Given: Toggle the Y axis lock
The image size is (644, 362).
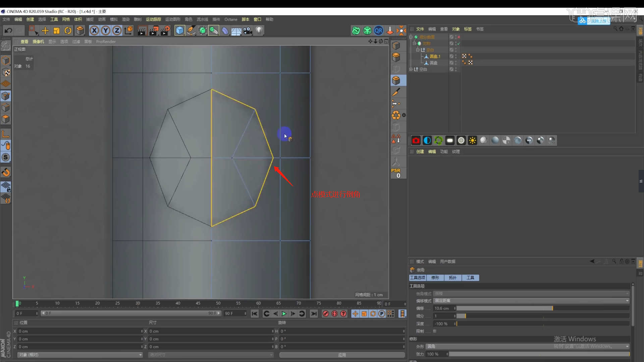Looking at the screenshot, I should [106, 31].
